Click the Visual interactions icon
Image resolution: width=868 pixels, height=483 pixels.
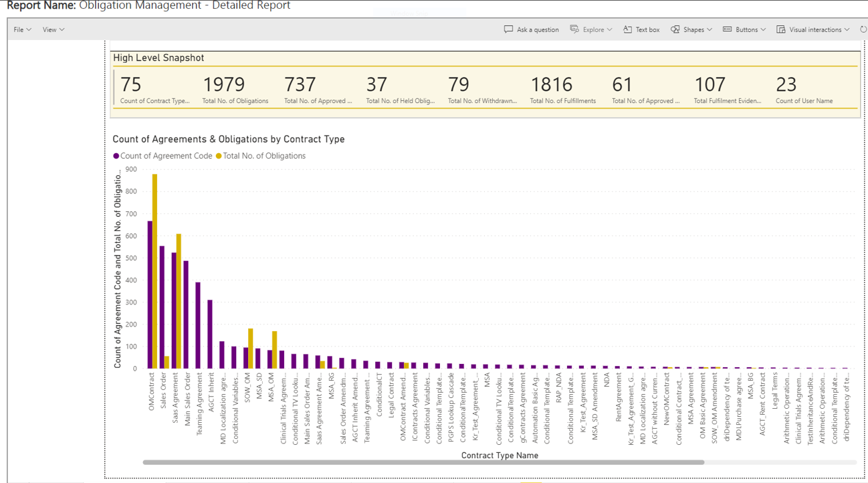(781, 29)
